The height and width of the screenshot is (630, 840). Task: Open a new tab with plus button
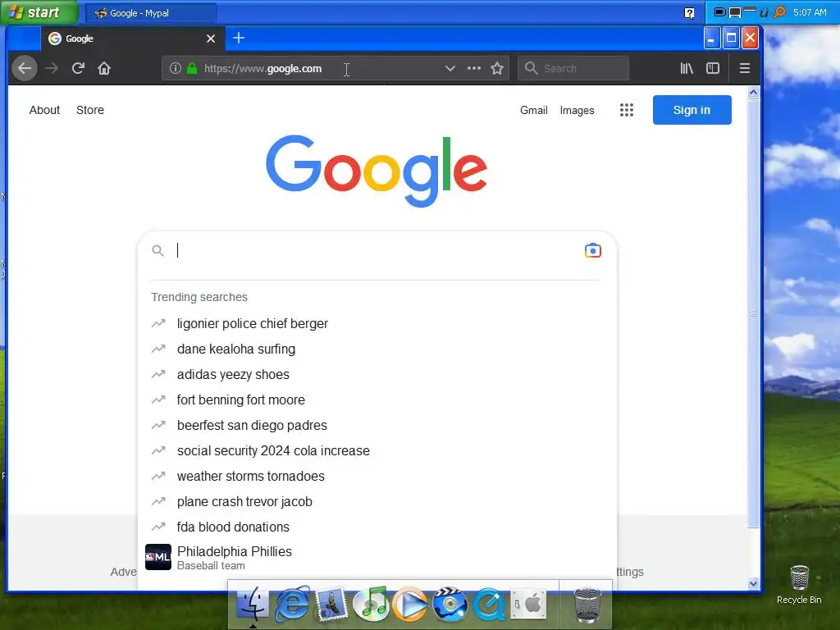click(x=239, y=38)
